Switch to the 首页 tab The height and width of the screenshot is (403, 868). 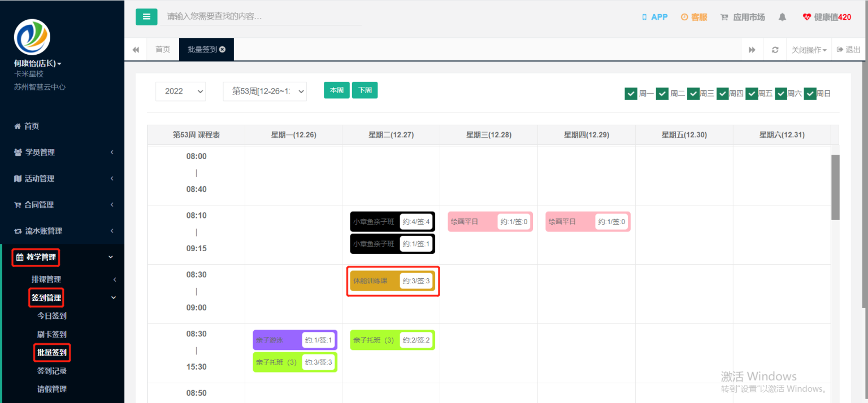(x=163, y=50)
